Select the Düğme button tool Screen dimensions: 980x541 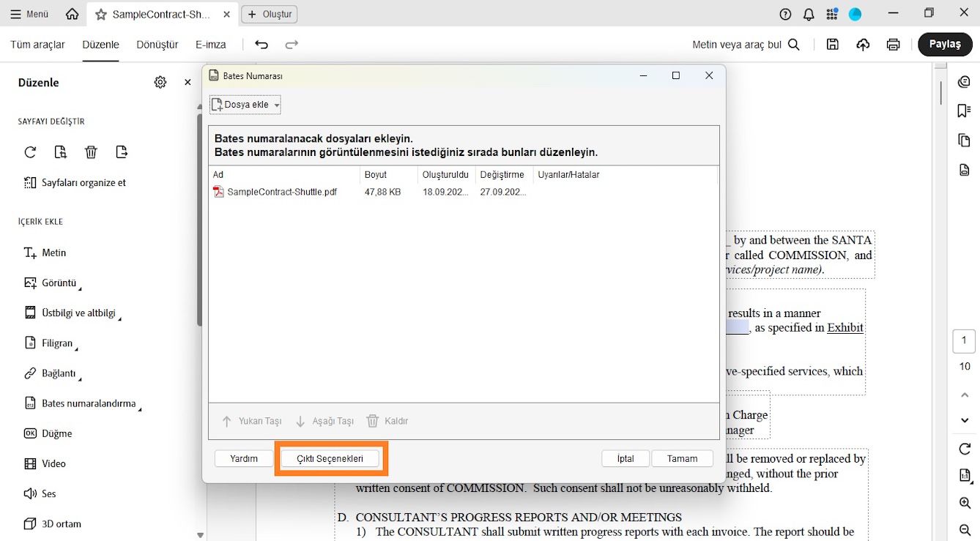pos(48,433)
